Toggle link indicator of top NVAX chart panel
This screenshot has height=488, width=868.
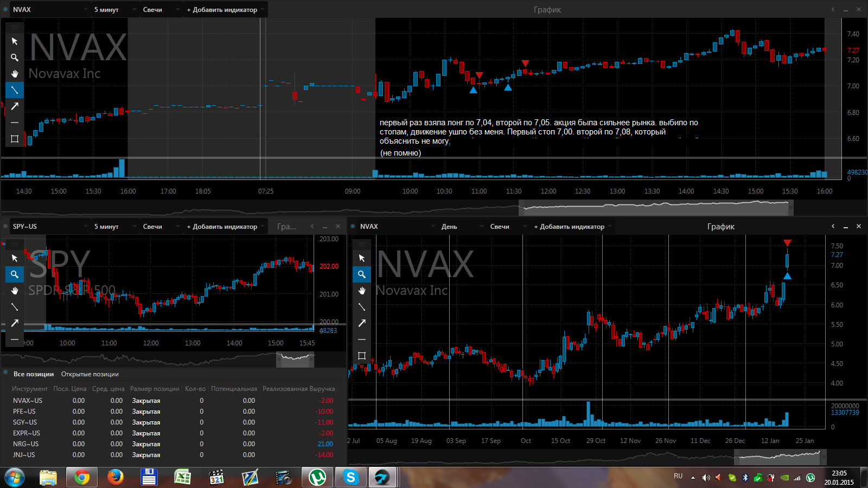(5, 9)
